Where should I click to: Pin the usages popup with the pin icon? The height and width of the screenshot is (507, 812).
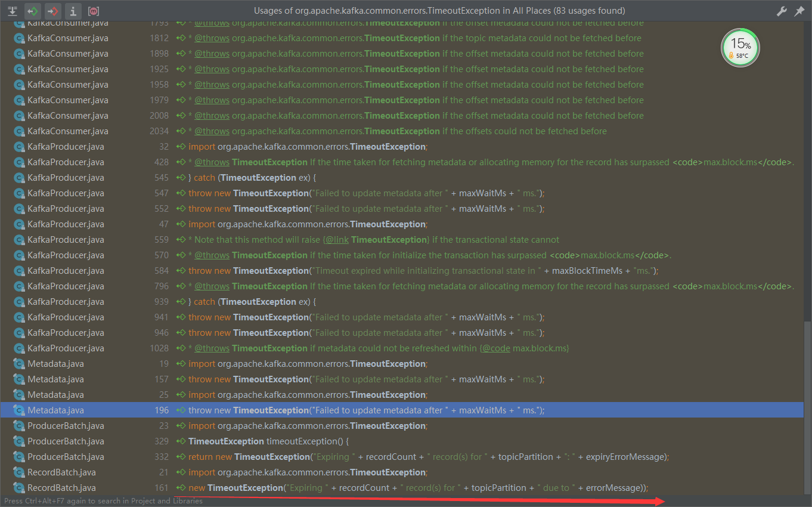[799, 11]
